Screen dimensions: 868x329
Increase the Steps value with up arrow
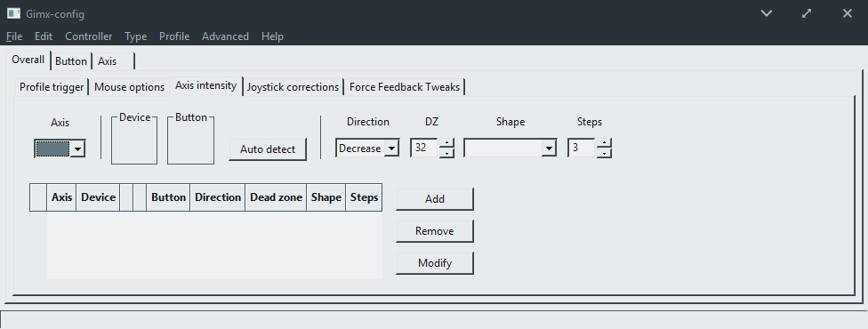[604, 143]
